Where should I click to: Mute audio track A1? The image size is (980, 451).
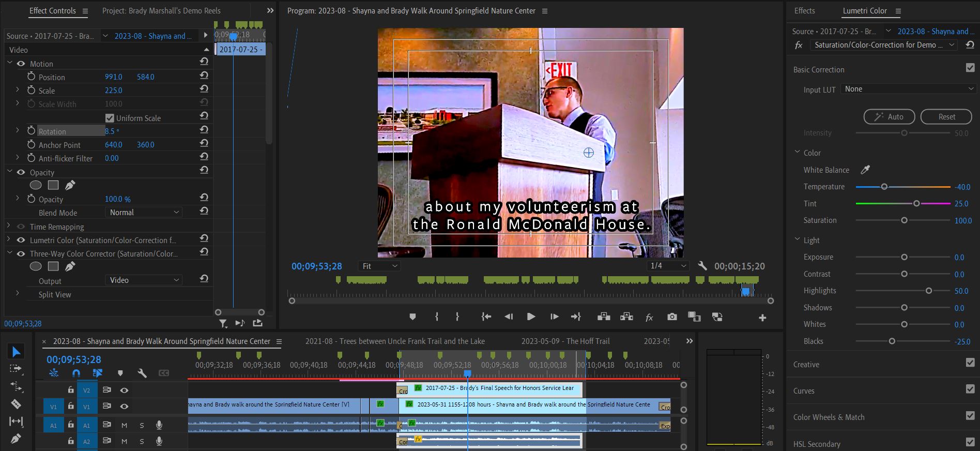pyautogui.click(x=124, y=425)
